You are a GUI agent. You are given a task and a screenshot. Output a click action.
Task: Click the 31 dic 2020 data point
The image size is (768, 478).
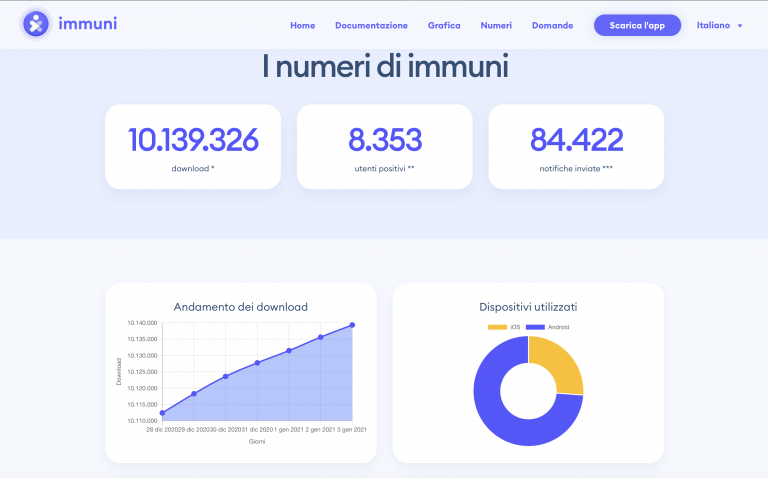click(257, 363)
